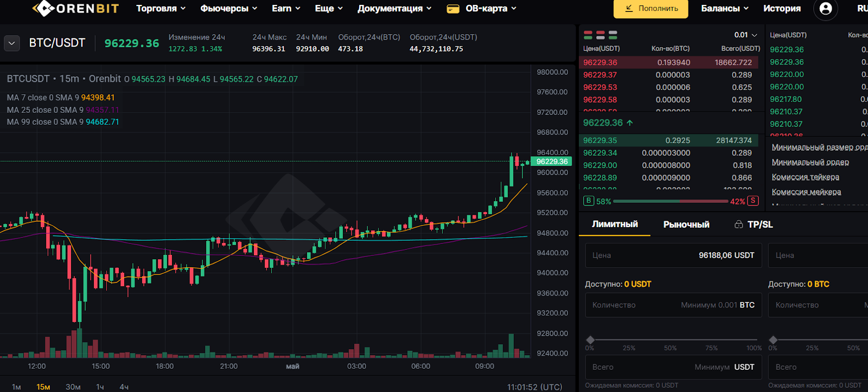Click the Комиссия мейкера label
Image resolution: width=868 pixels, height=392 pixels.
click(x=807, y=192)
